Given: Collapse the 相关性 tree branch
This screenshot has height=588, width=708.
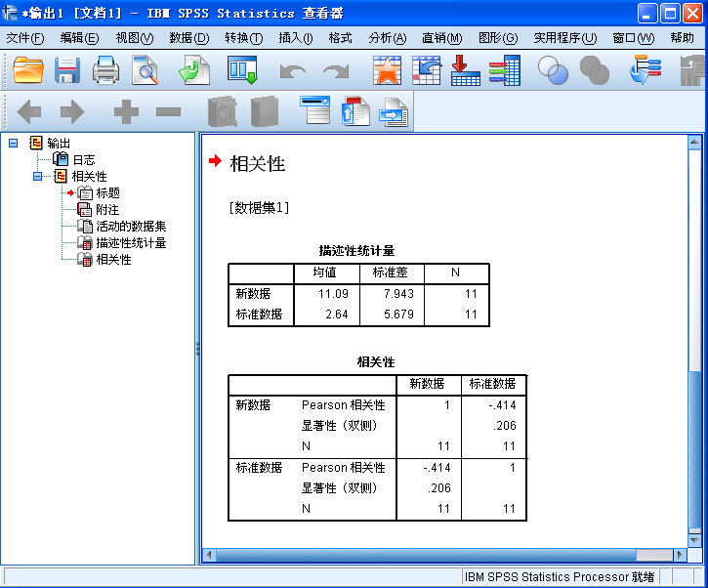Looking at the screenshot, I should tap(37, 176).
